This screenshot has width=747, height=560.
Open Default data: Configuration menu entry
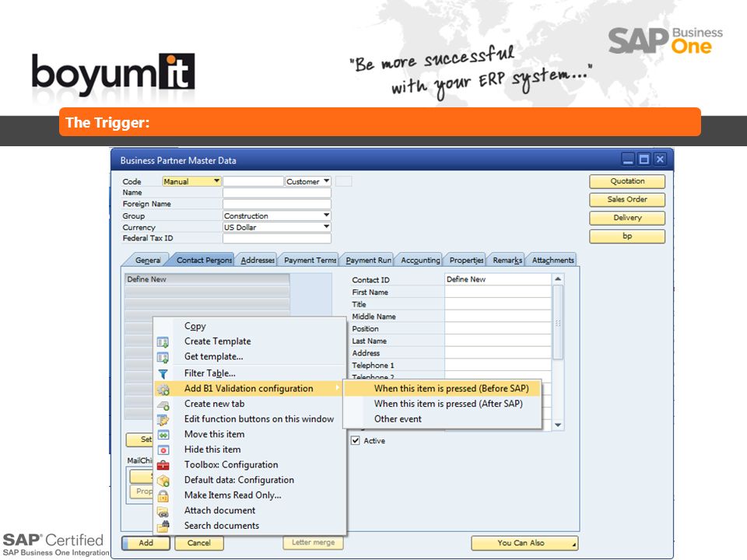[x=239, y=480]
